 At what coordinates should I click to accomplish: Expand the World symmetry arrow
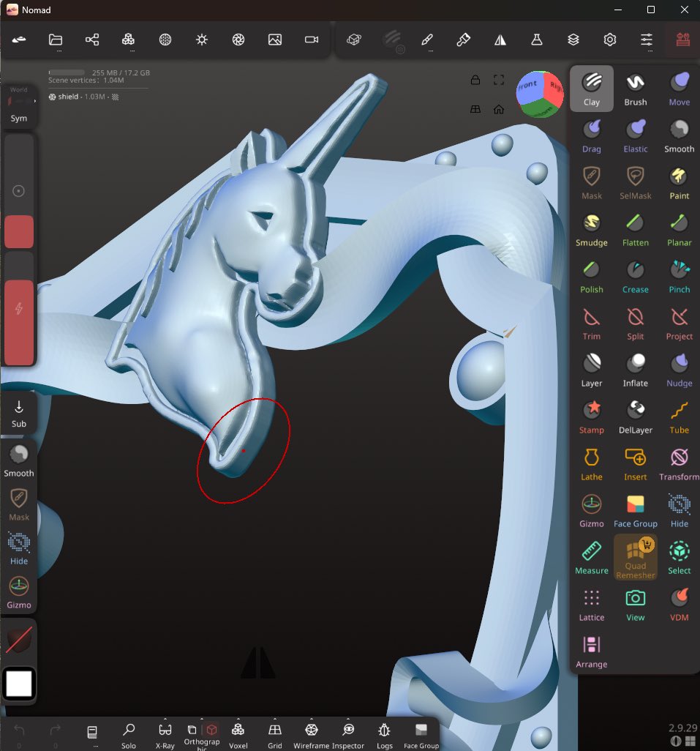pos(34,101)
